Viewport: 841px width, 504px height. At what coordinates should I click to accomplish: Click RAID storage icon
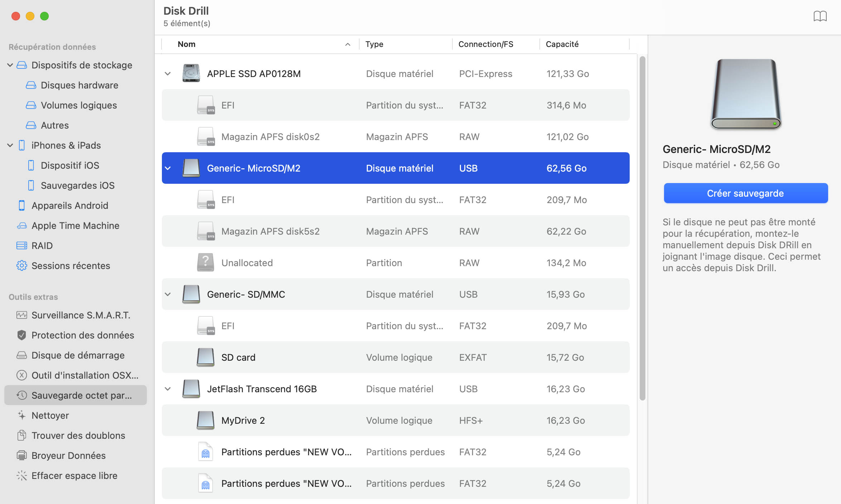click(x=21, y=246)
